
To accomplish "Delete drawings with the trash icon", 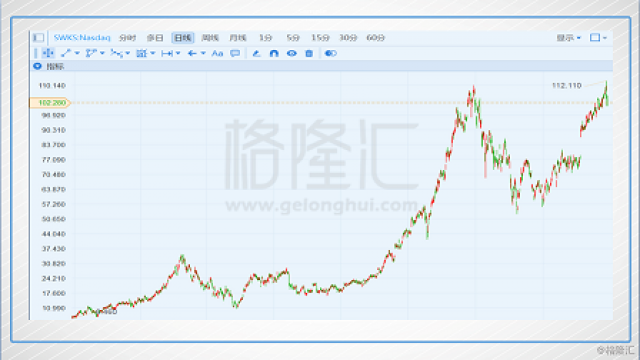I will point(309,53).
